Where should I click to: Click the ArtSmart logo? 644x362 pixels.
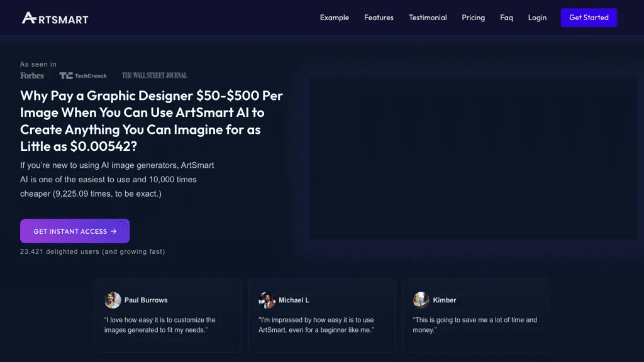coord(55,18)
